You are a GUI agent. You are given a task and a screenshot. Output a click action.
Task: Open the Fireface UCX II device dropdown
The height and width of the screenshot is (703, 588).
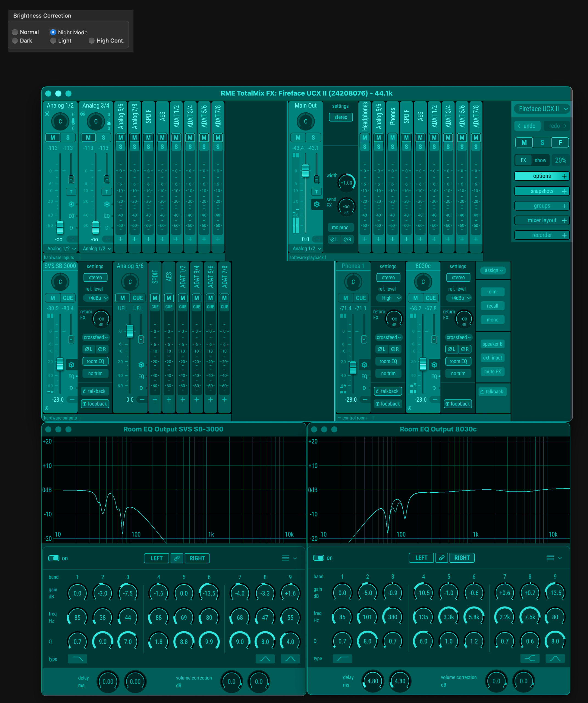[x=542, y=109]
